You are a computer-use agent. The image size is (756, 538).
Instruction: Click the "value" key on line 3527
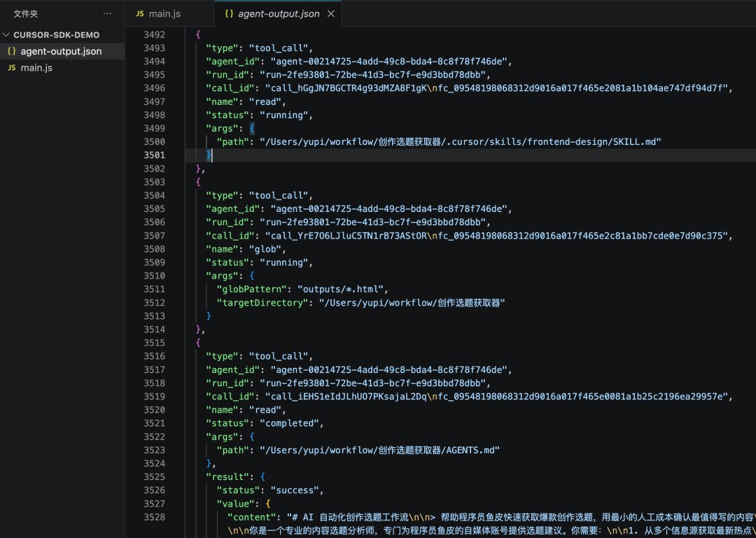(235, 504)
